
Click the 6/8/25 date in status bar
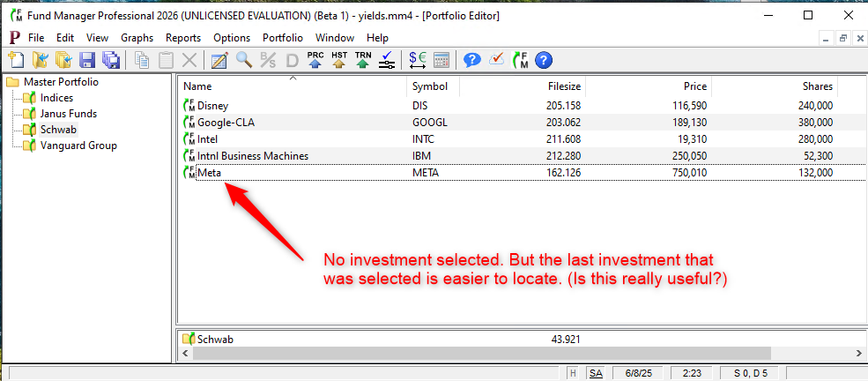(638, 373)
